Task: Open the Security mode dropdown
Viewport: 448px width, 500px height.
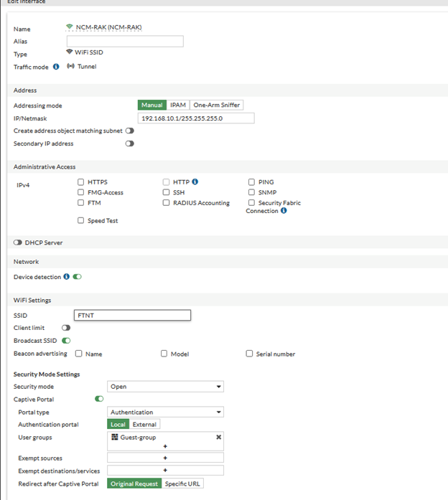Action: 165,387
